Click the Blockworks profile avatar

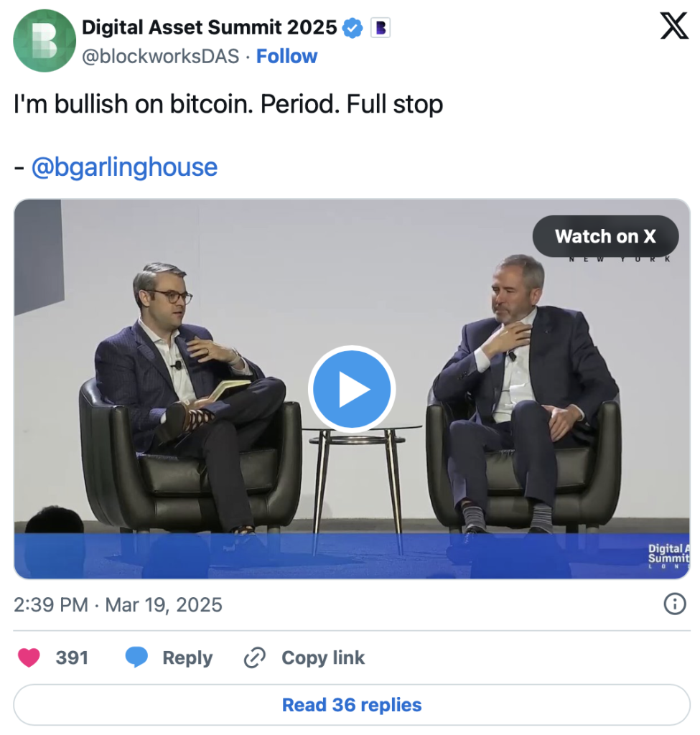(x=45, y=41)
